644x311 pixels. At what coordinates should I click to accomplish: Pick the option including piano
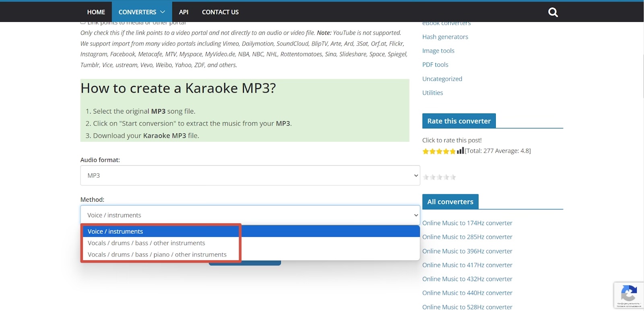[157, 255]
